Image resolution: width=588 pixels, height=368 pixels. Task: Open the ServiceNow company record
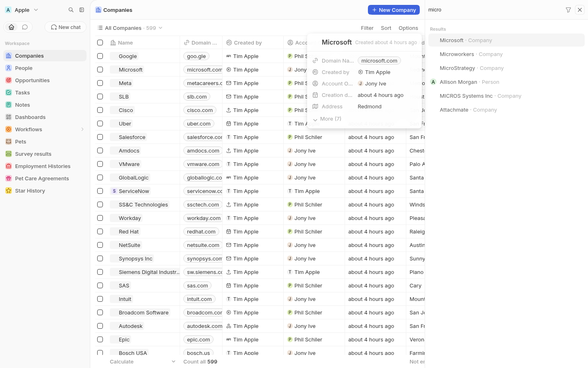click(130, 191)
